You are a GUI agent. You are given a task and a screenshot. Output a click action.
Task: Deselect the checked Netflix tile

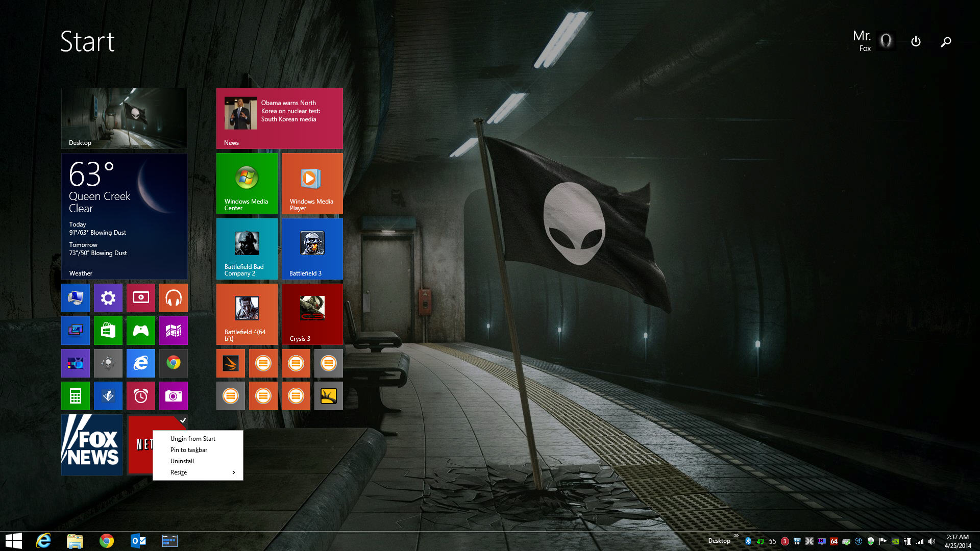click(140, 444)
